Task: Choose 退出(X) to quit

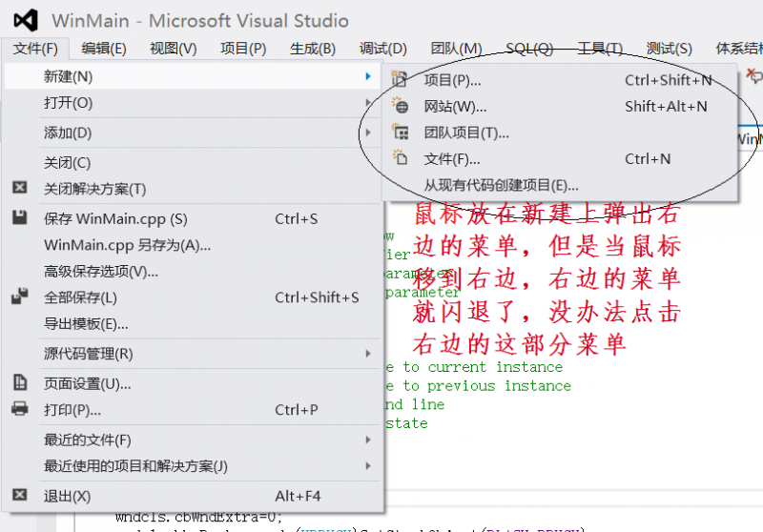Action: (192, 496)
